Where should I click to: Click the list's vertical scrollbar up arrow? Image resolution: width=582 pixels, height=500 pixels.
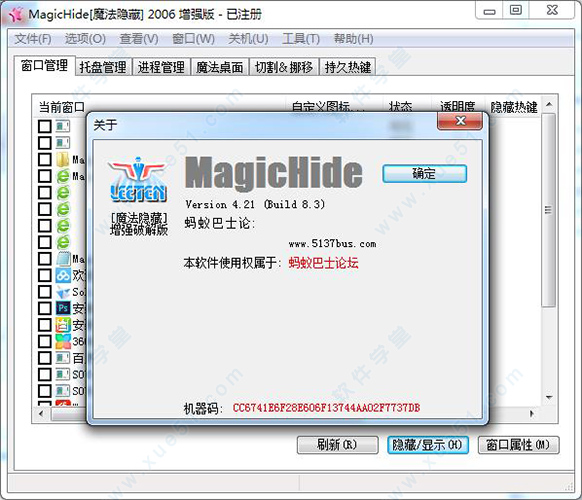549,104
